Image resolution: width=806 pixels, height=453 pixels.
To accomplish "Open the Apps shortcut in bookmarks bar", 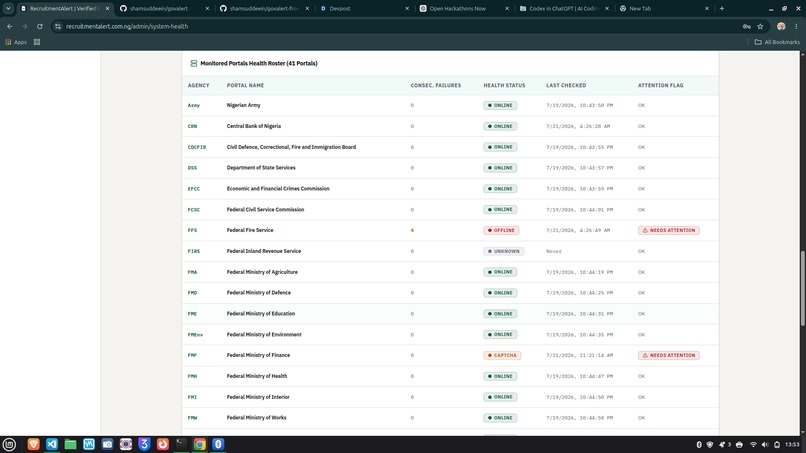I will (16, 42).
